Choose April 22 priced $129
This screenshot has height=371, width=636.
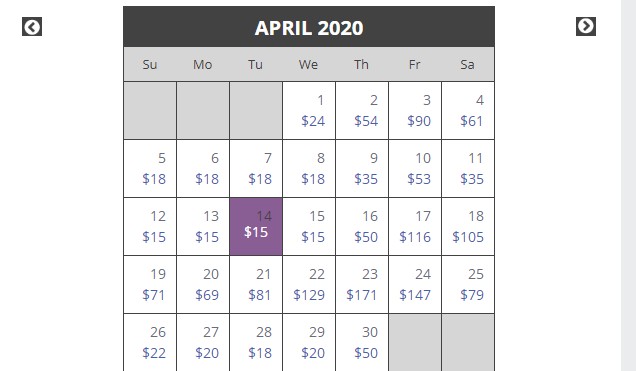(309, 284)
